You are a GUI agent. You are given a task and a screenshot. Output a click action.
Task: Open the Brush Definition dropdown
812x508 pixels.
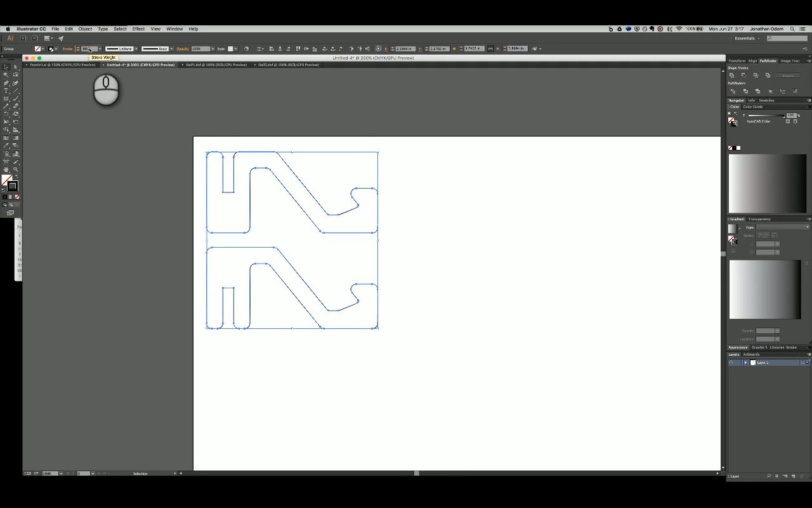tap(171, 49)
